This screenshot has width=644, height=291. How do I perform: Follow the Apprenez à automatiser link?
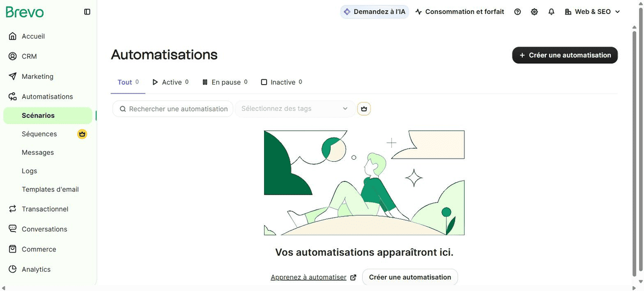309,278
